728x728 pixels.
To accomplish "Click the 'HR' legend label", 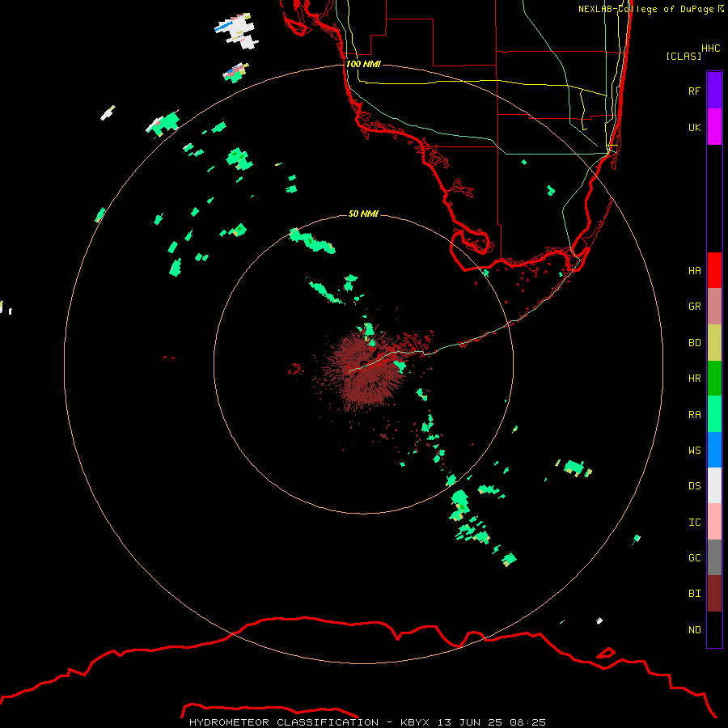I will tap(694, 379).
